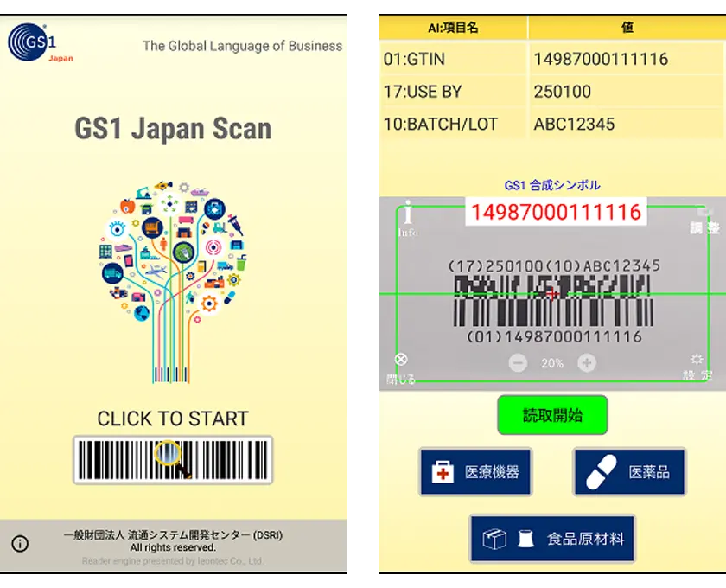Viewport: 726px width, 588px height.
Task: Click the "一般財団法人 流通システム開発センター (DSRI)" footer text
Action: 173,535
